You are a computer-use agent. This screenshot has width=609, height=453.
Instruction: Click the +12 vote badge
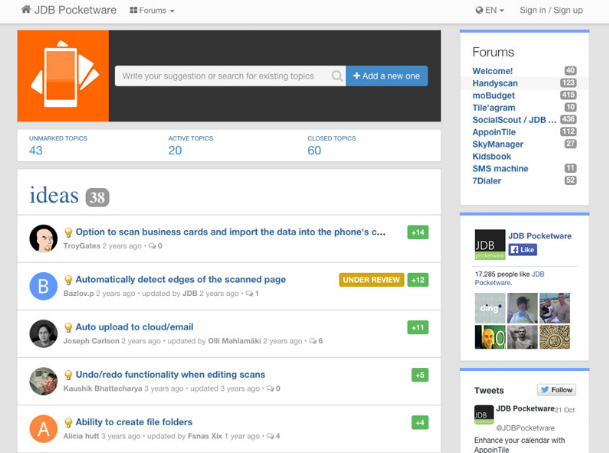(418, 280)
